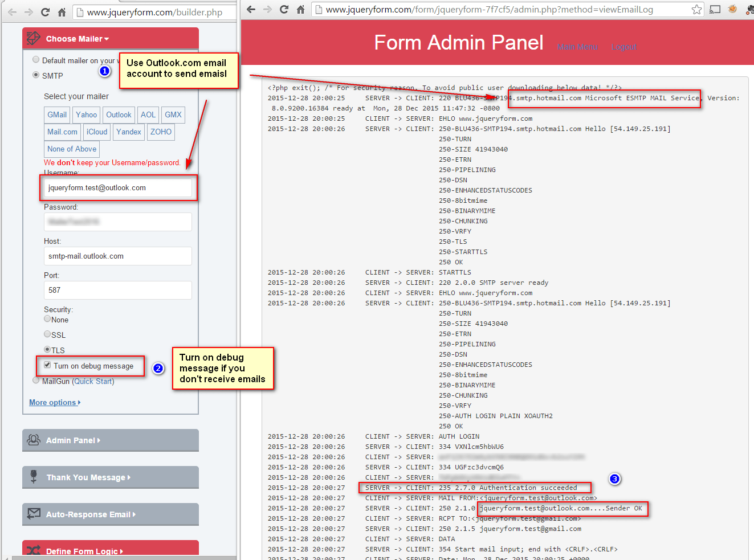
Task: Click the Password input field
Action: [x=118, y=222]
